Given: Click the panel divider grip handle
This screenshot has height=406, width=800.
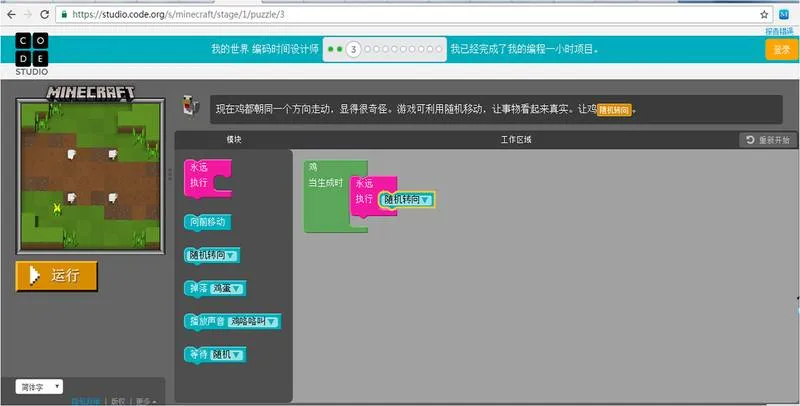Looking at the screenshot, I should [x=170, y=174].
